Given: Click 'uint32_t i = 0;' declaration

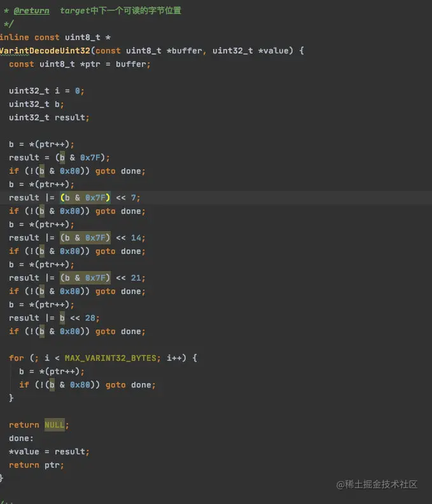Looking at the screenshot, I should pyautogui.click(x=46, y=91).
